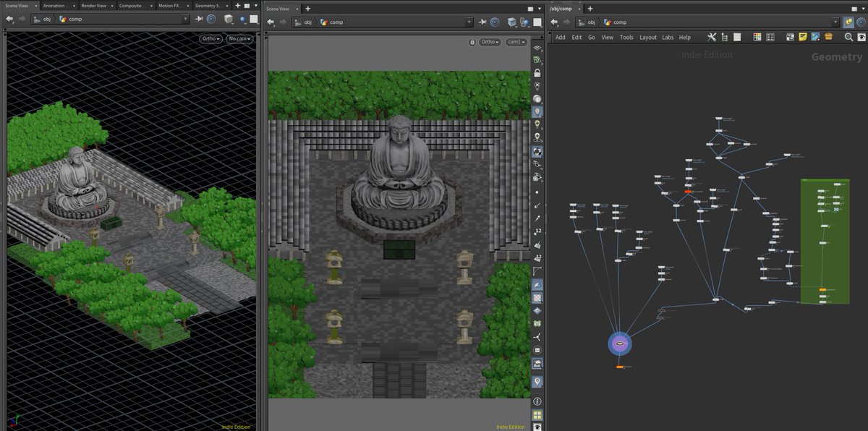
Task: Open the Labs menu
Action: click(668, 38)
